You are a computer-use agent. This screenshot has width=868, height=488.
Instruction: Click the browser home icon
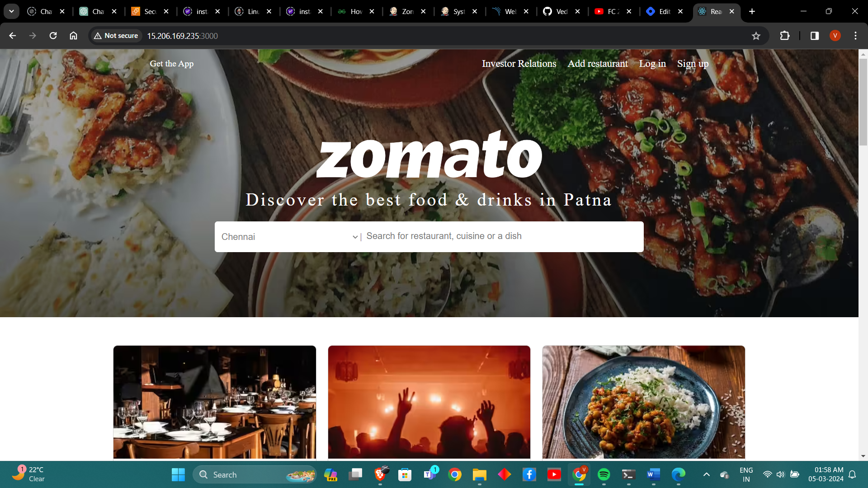point(73,36)
